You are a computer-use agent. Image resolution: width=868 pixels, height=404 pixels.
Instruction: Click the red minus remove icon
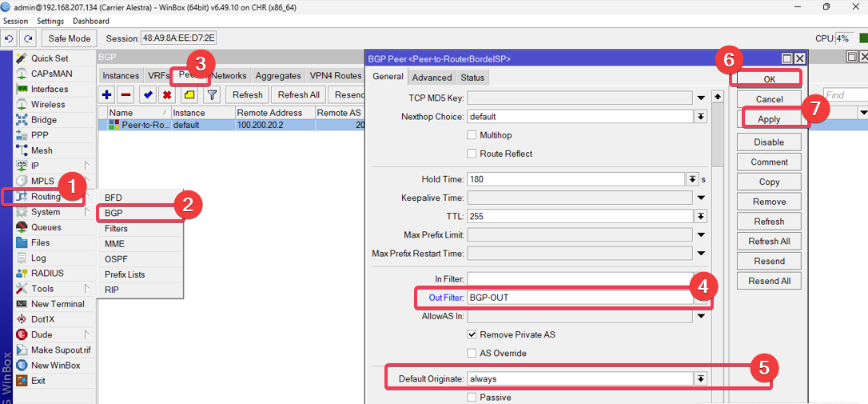point(126,95)
